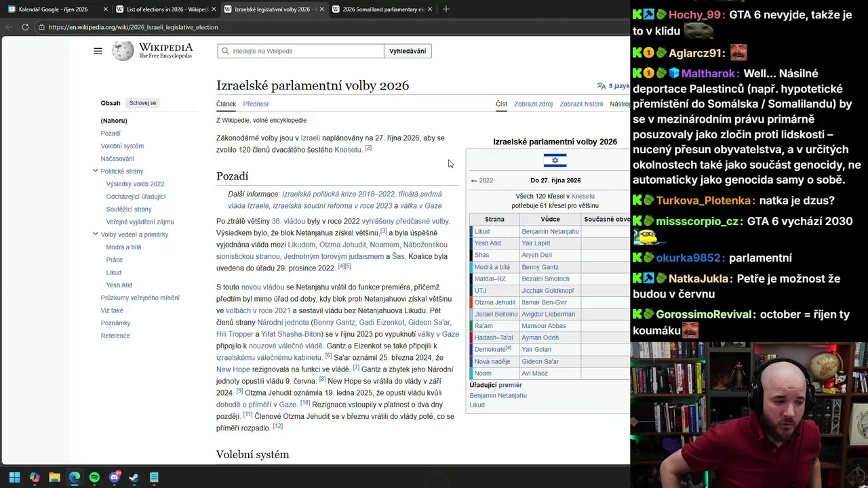Screen dimensions: 868x488
Task: Jump to Pozadí in the contents
Action: pos(111,134)
